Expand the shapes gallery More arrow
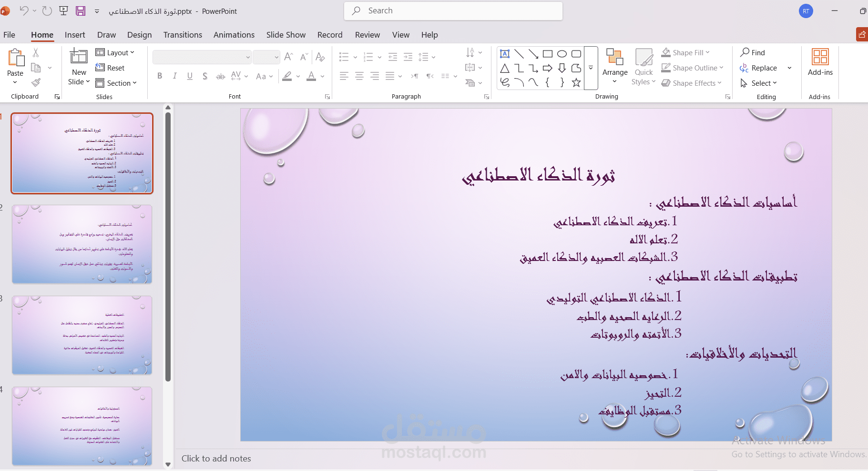 click(x=591, y=68)
